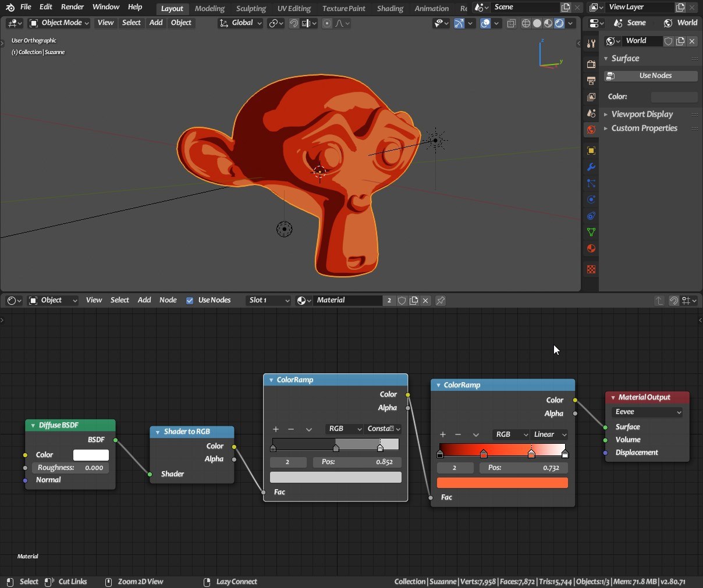
Task: Open Global transform orientation dropdown
Action: point(240,23)
